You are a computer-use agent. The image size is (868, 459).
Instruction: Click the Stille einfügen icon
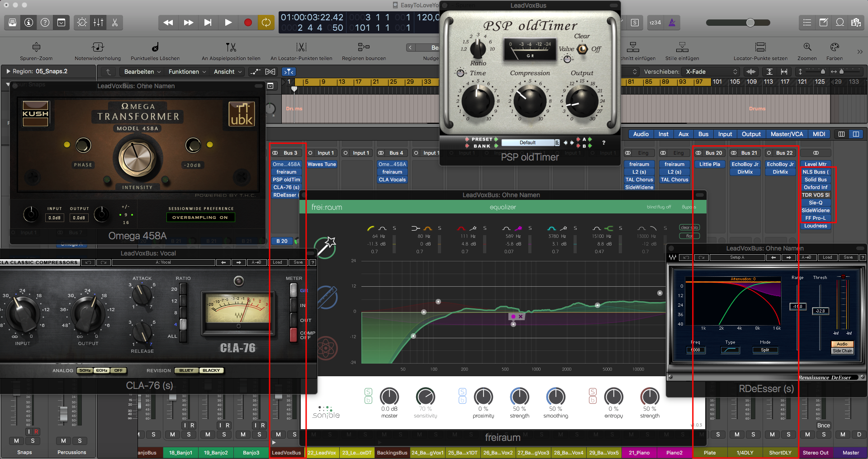click(682, 47)
